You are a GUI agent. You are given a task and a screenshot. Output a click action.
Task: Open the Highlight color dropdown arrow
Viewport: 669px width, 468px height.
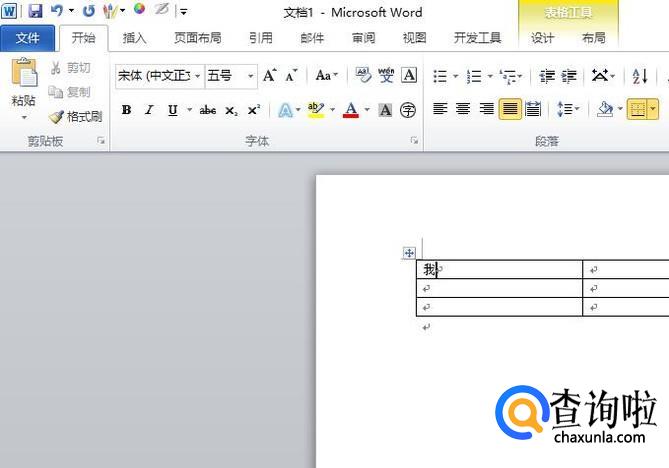pos(332,110)
